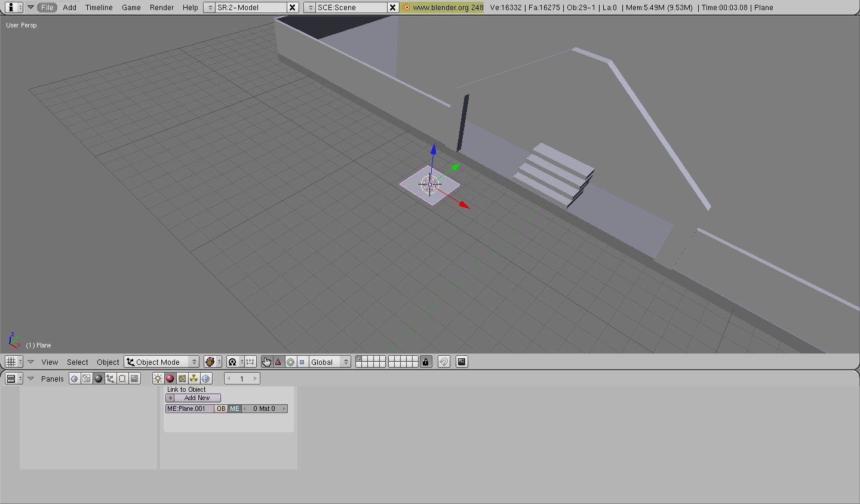This screenshot has width=860, height=504.
Task: Open the Game menu
Action: coord(131,7)
